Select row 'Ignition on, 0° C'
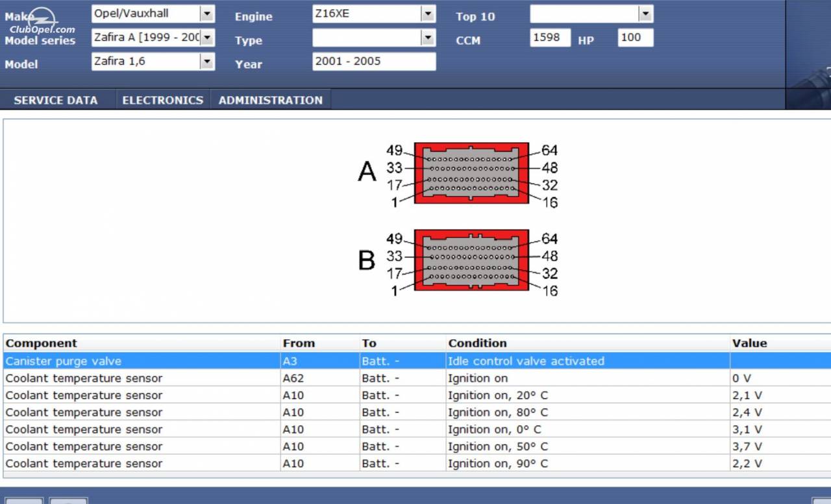This screenshot has width=831, height=504. click(x=417, y=429)
